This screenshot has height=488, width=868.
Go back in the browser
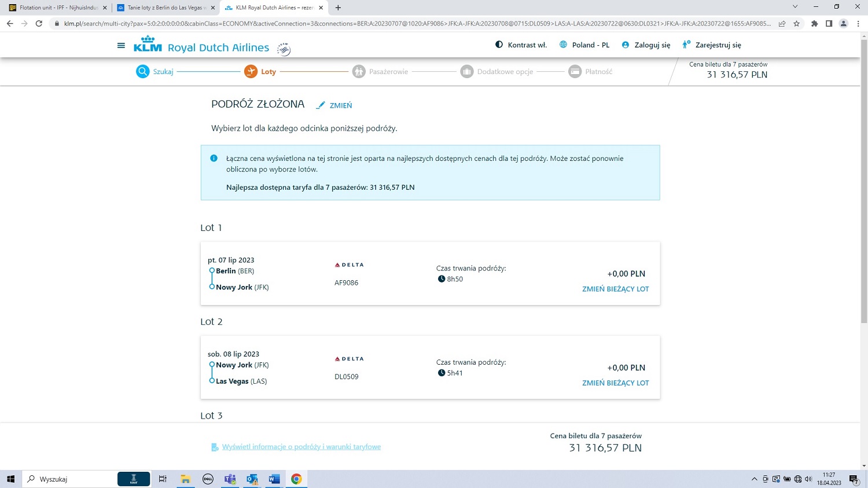[10, 24]
